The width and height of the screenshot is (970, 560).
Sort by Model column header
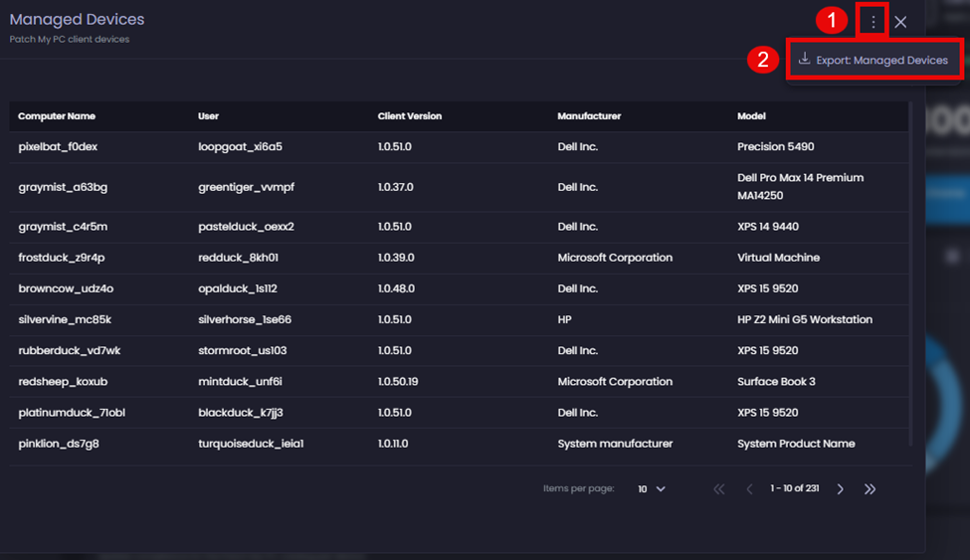click(x=751, y=115)
